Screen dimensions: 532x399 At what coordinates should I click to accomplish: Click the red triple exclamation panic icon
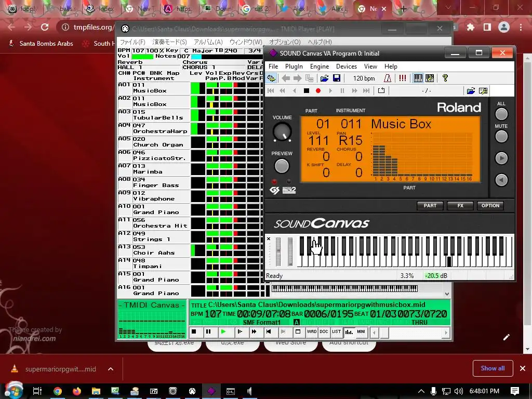point(403,78)
